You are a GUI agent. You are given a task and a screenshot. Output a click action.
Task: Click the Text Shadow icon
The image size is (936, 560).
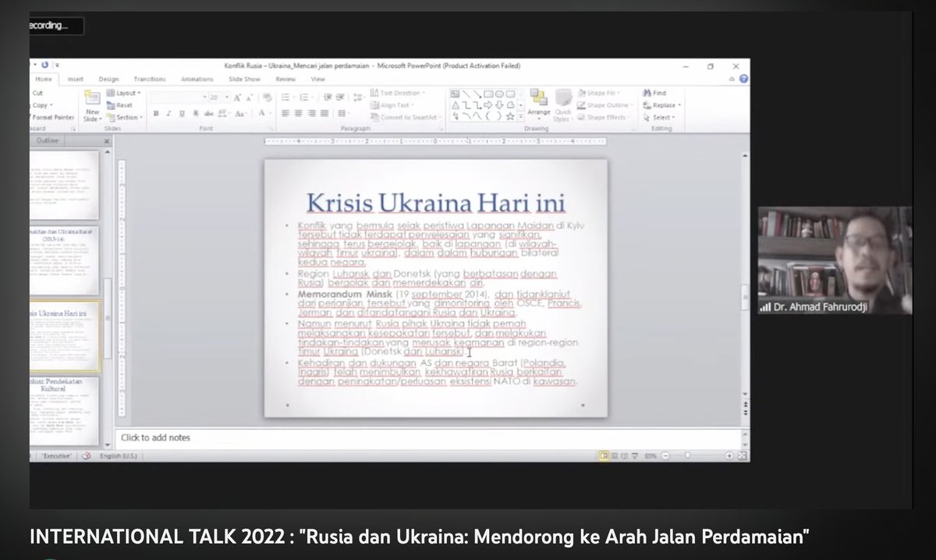click(195, 113)
